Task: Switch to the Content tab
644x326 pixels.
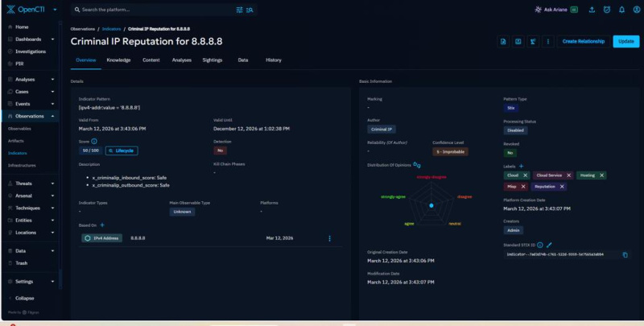Action: point(151,60)
